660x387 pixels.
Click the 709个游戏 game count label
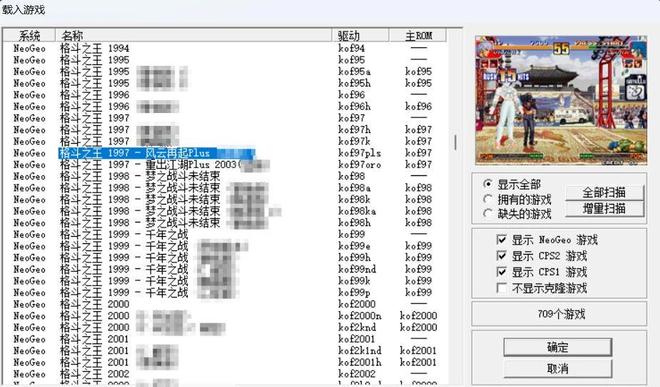[561, 314]
